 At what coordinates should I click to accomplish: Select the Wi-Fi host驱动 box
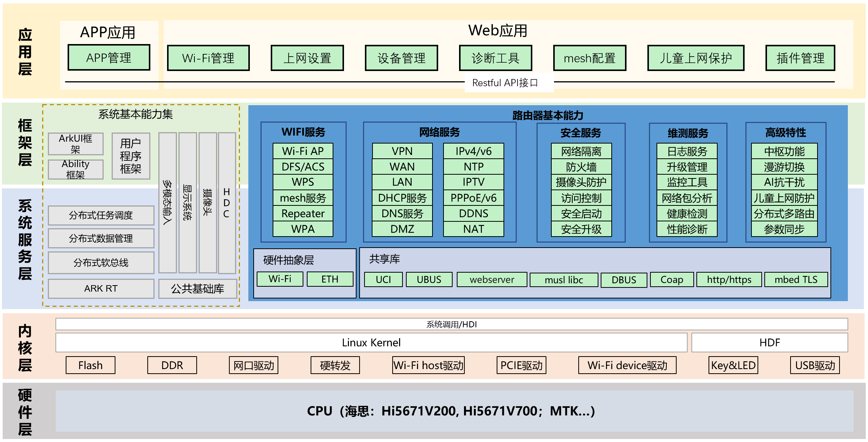428,365
